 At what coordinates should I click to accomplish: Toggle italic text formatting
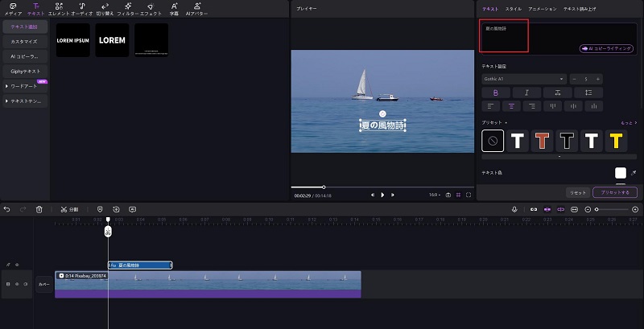click(526, 93)
